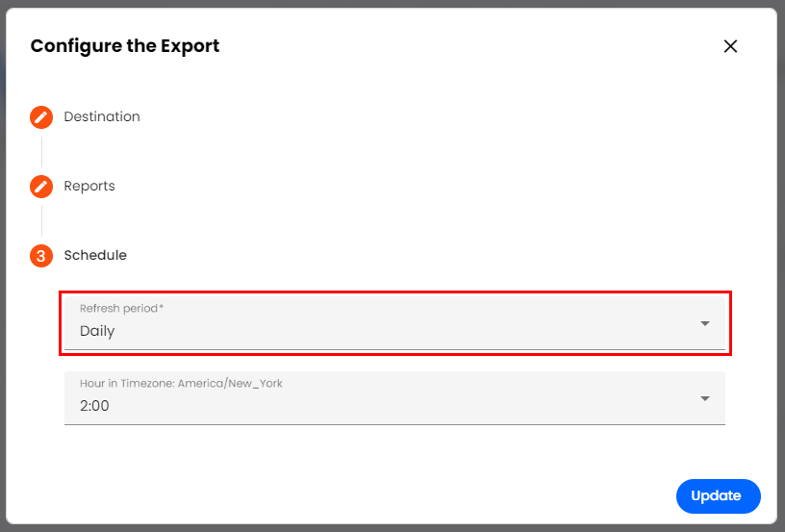Image resolution: width=785 pixels, height=532 pixels.
Task: Close the Configure the Export dialog
Action: (x=730, y=46)
